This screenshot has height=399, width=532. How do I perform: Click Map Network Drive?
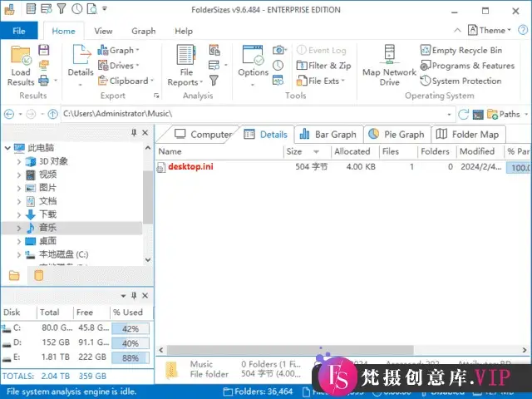pos(389,66)
